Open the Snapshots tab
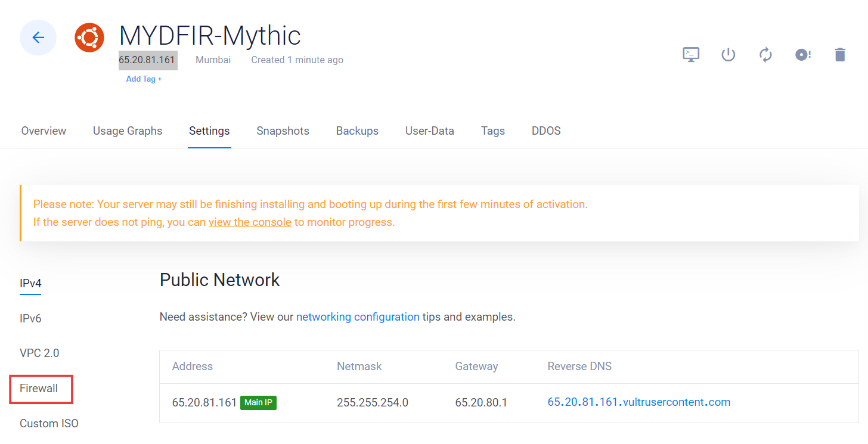Screen dimensions: 868x444 click(283, 131)
